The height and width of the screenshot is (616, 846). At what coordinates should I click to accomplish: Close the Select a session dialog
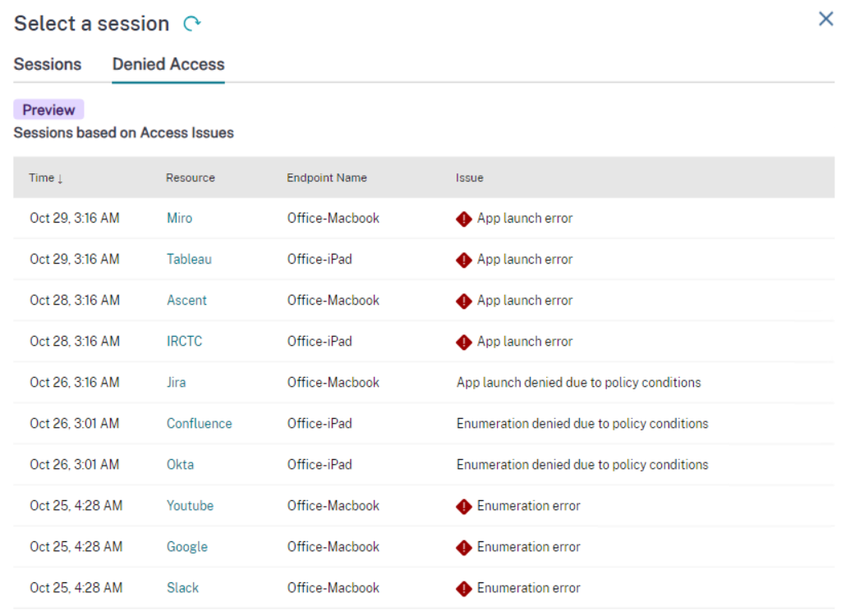click(x=825, y=19)
